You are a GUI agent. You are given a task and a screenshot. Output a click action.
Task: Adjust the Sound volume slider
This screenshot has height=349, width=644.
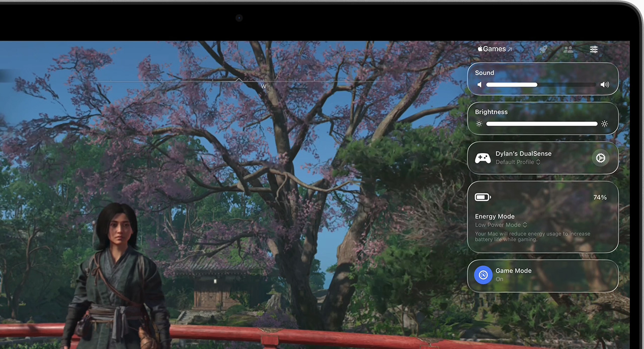pos(541,85)
